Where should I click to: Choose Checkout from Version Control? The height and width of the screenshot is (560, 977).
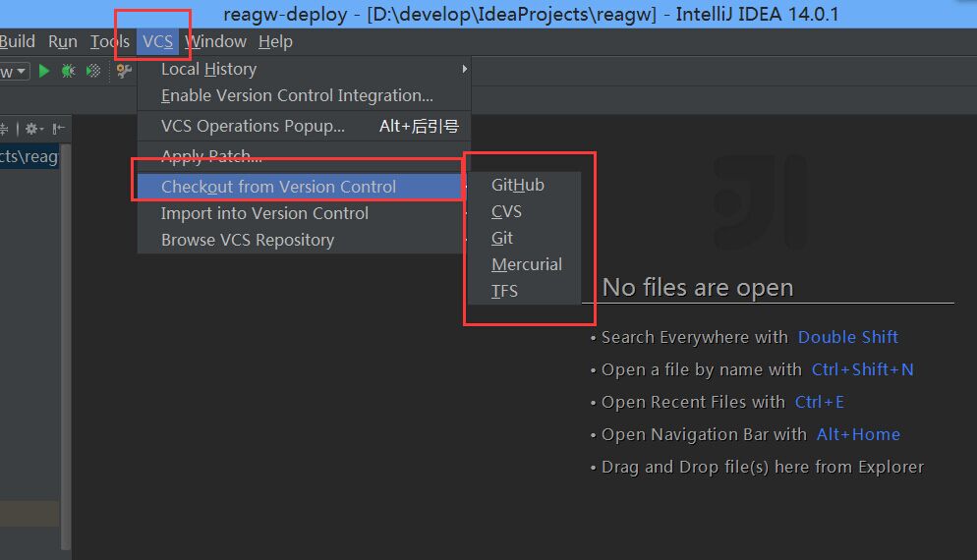(278, 187)
